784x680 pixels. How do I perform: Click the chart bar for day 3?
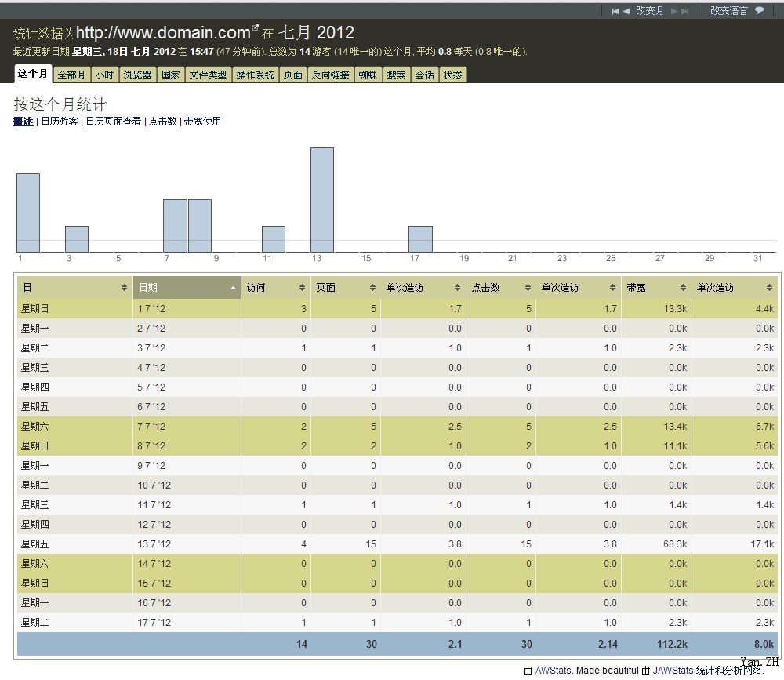pyautogui.click(x=77, y=239)
